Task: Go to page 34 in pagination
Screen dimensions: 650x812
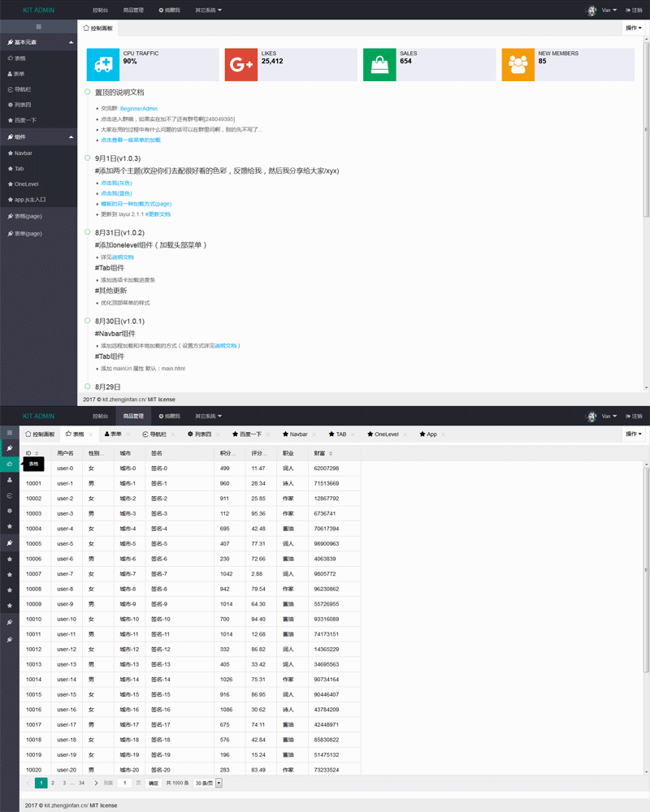Action: (x=80, y=783)
